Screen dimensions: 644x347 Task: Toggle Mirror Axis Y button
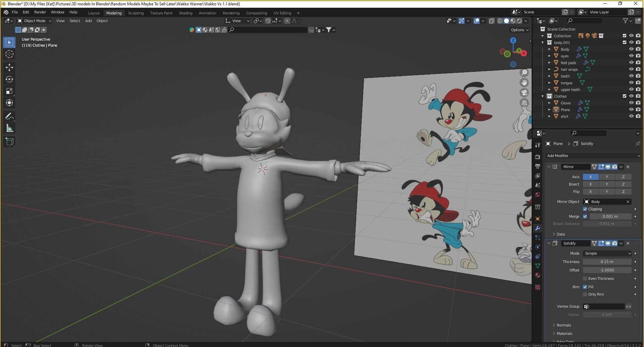(606, 177)
